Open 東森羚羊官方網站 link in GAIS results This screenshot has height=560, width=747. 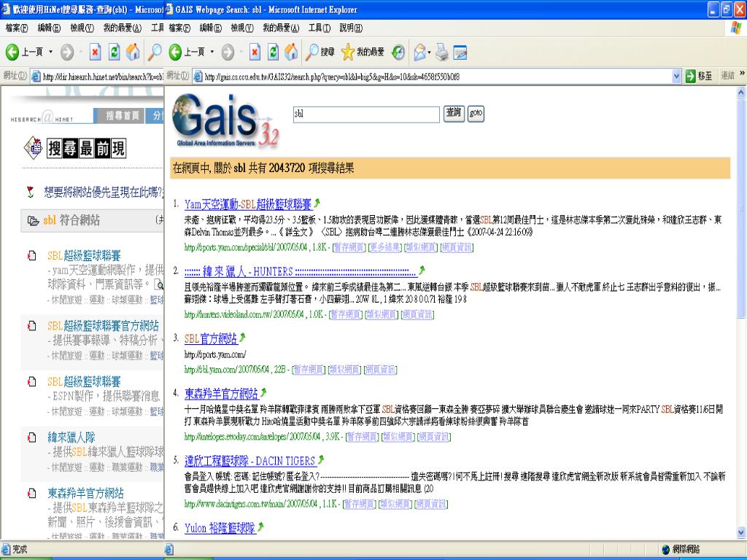click(x=221, y=394)
